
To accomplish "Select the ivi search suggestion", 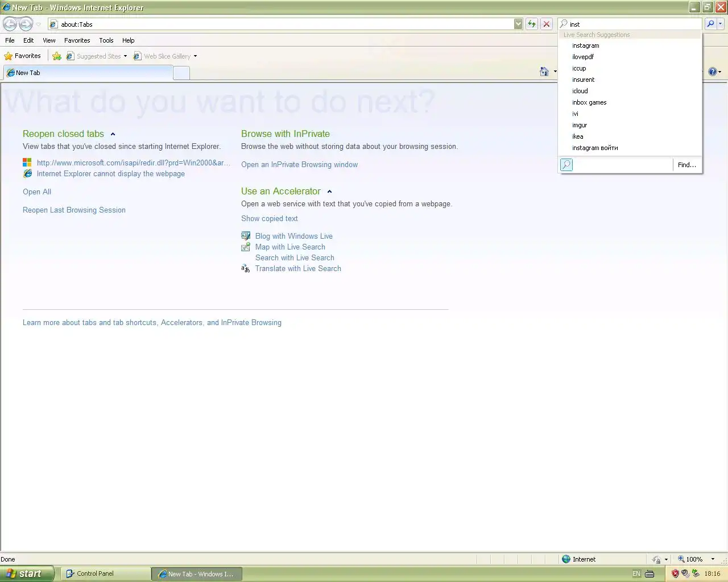I will (630, 114).
